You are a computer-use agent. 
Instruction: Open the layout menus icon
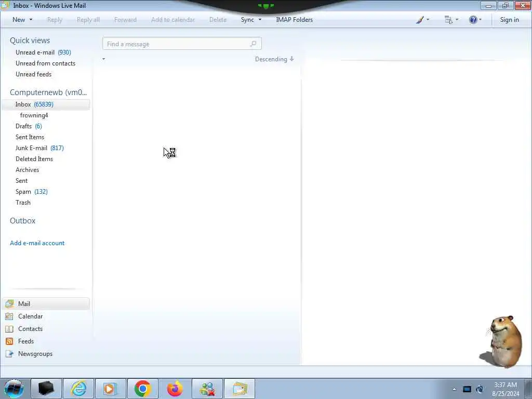pyautogui.click(x=448, y=20)
